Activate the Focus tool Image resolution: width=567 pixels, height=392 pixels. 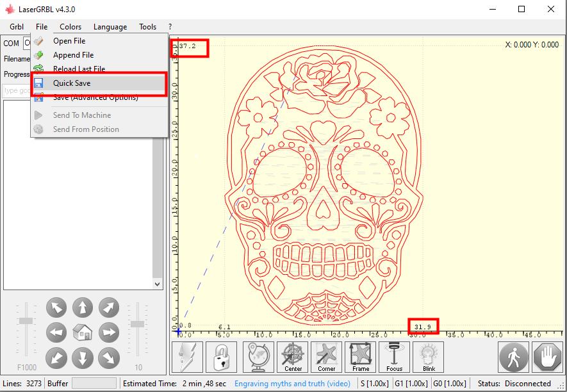pos(395,357)
